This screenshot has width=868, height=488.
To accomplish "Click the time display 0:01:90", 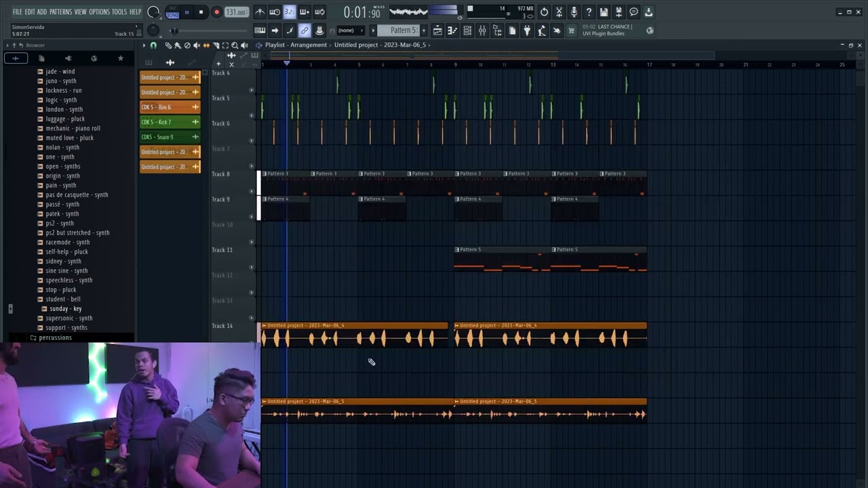I will click(x=363, y=12).
